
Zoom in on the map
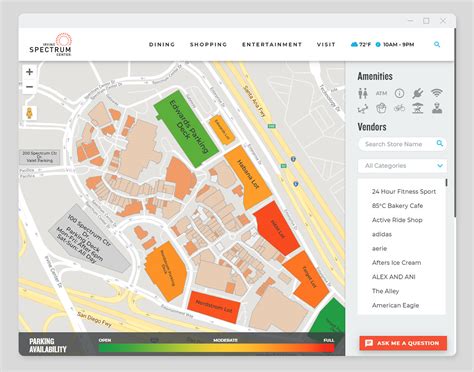click(x=29, y=72)
